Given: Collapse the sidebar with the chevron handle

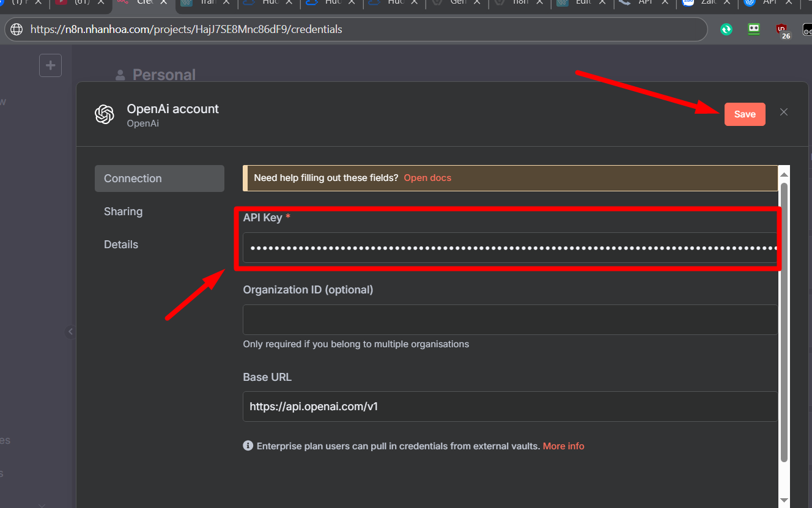Looking at the screenshot, I should point(70,331).
